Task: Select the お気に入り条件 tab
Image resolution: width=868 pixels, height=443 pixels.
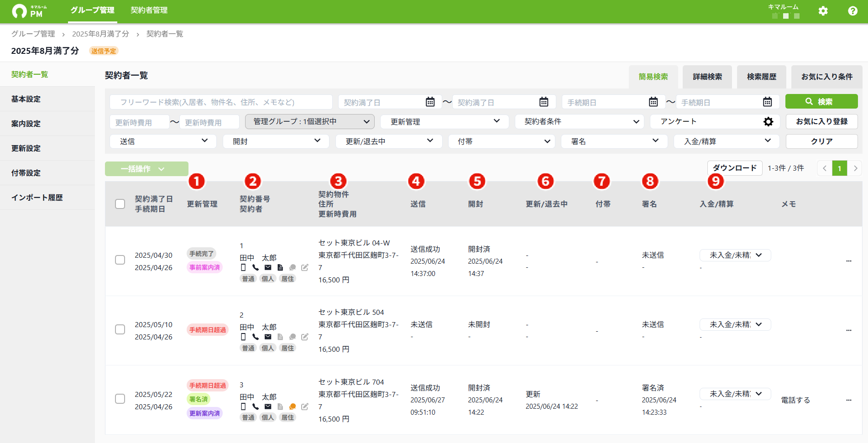Action: pos(827,77)
